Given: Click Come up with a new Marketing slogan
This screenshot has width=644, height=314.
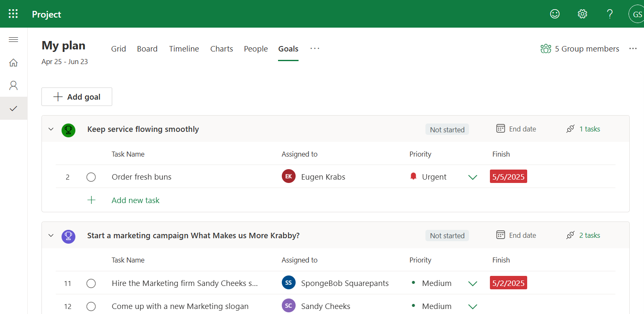Looking at the screenshot, I should 180,306.
